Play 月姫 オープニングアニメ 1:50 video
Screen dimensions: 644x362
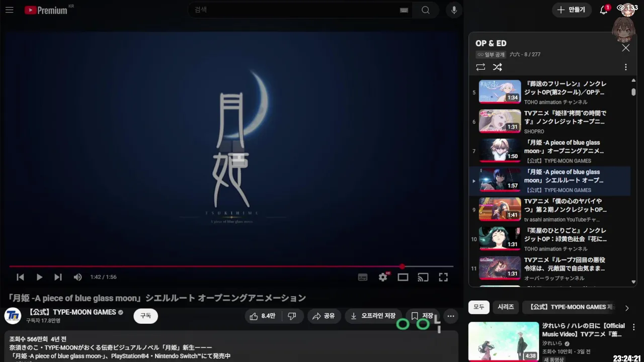(549, 151)
